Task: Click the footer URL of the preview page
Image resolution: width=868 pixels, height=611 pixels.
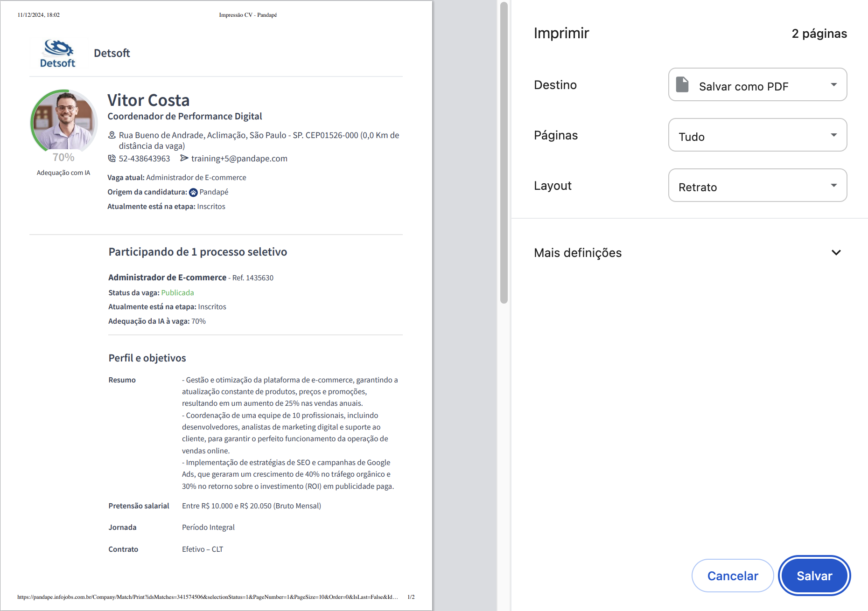Action: (x=207, y=597)
